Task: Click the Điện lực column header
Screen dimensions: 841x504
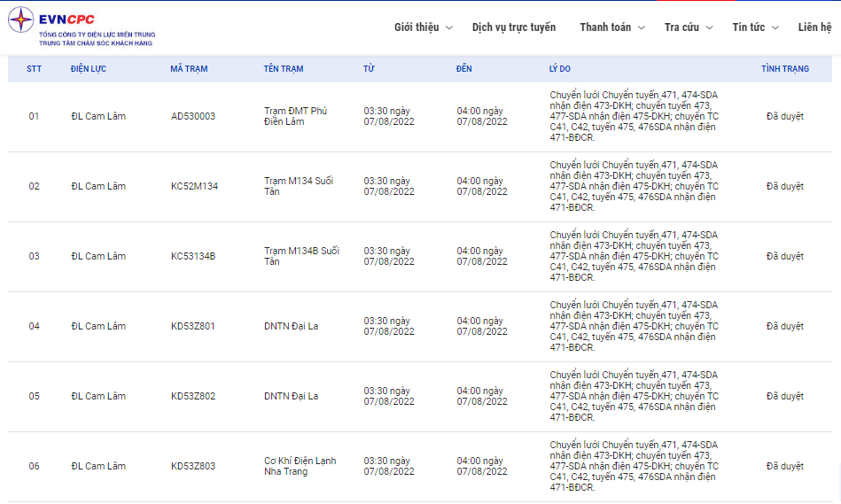Action: [89, 69]
